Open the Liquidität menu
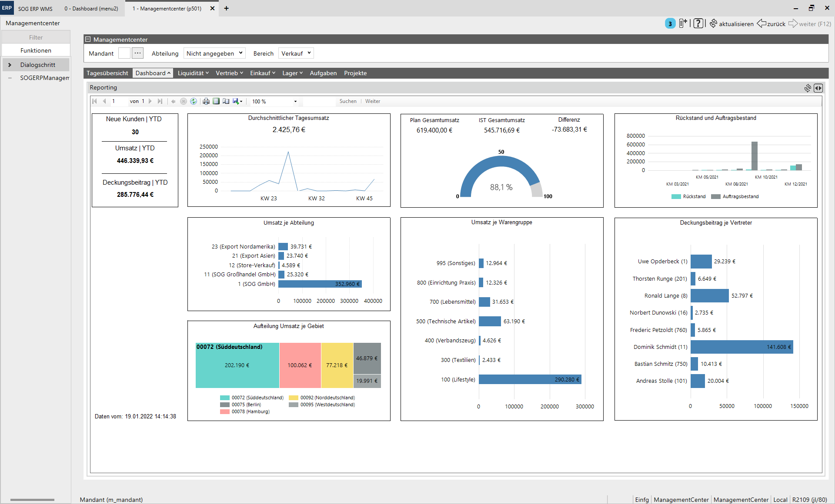Viewport: 835px width, 504px height. (x=193, y=73)
